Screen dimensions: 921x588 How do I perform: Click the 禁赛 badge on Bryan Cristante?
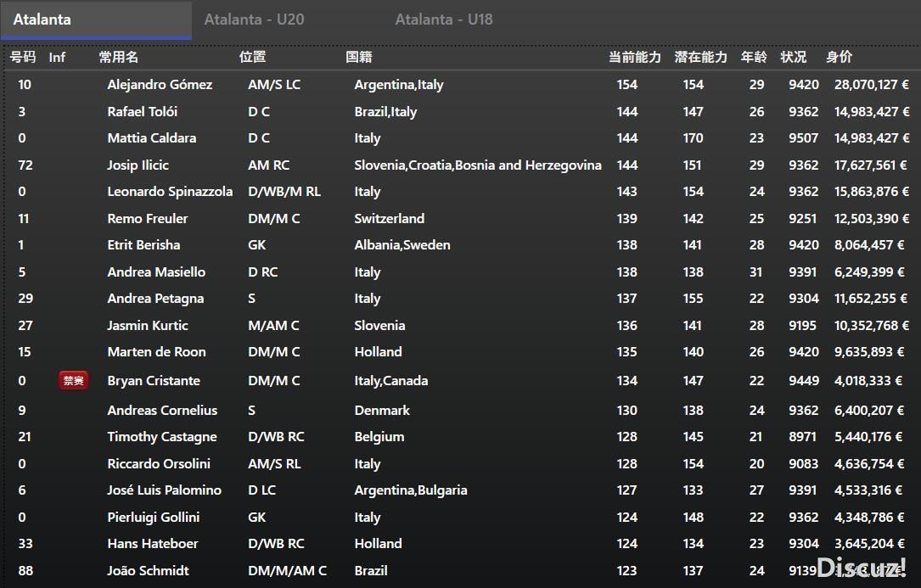pos(73,381)
